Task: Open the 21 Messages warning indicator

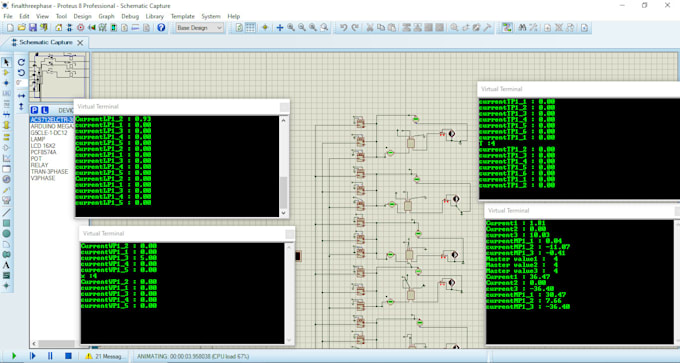Action: click(x=104, y=356)
